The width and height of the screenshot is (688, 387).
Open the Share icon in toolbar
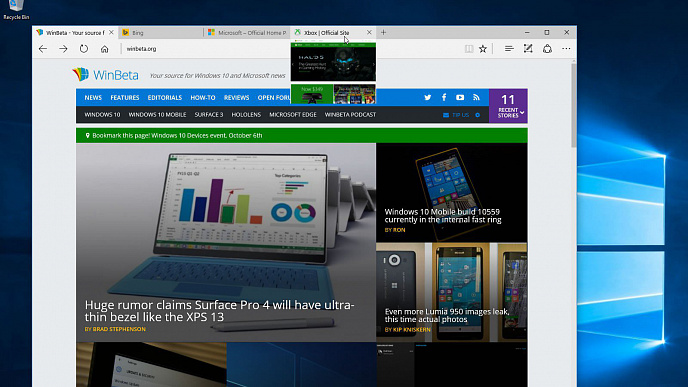[x=547, y=49]
